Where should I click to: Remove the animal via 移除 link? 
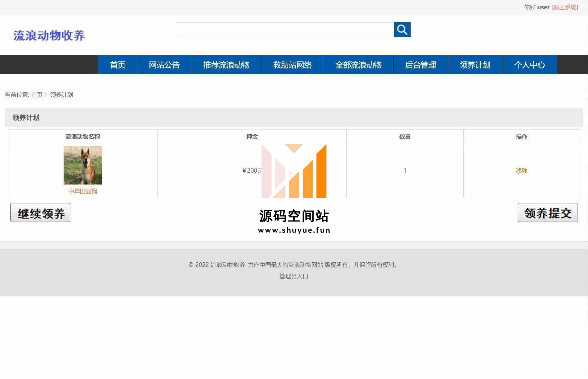click(x=521, y=171)
